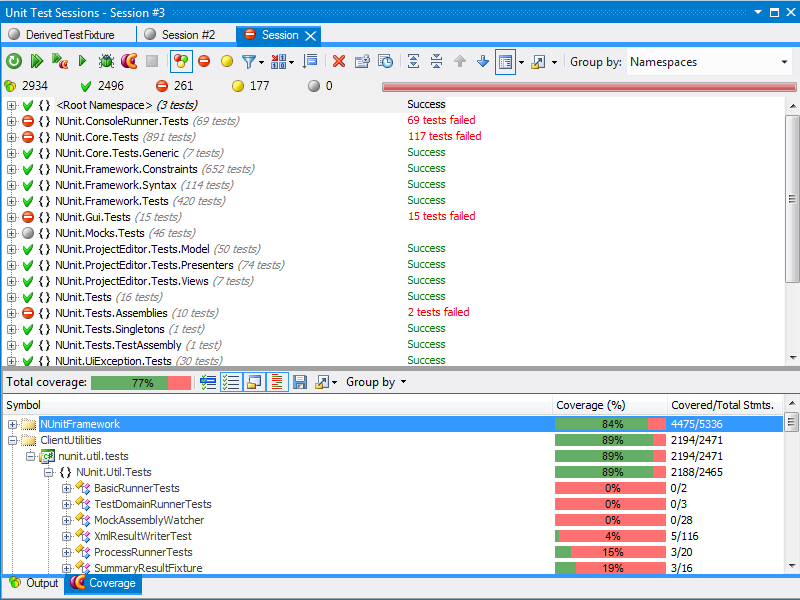Open the Output bottom tab
Viewport: 800px width, 600px height.
(x=34, y=583)
